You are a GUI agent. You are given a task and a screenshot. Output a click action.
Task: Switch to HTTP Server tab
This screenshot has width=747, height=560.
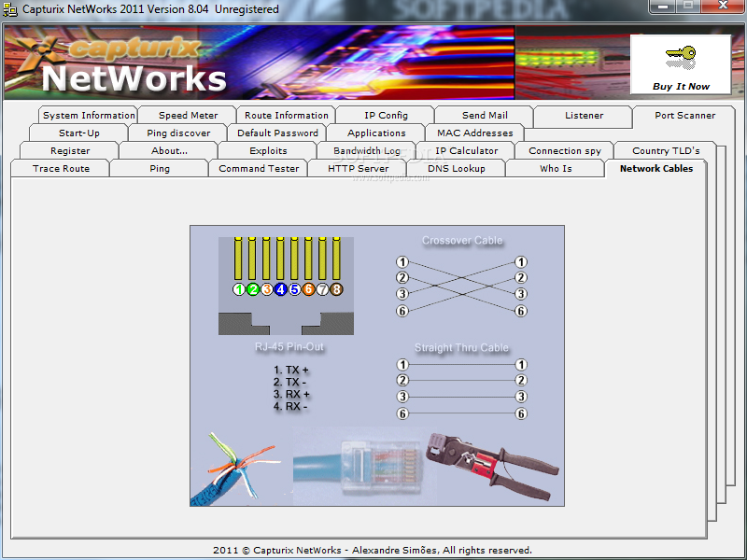coord(358,168)
